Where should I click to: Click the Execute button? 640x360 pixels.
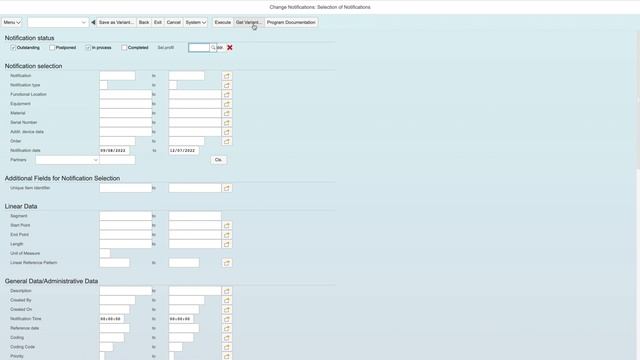coord(222,22)
